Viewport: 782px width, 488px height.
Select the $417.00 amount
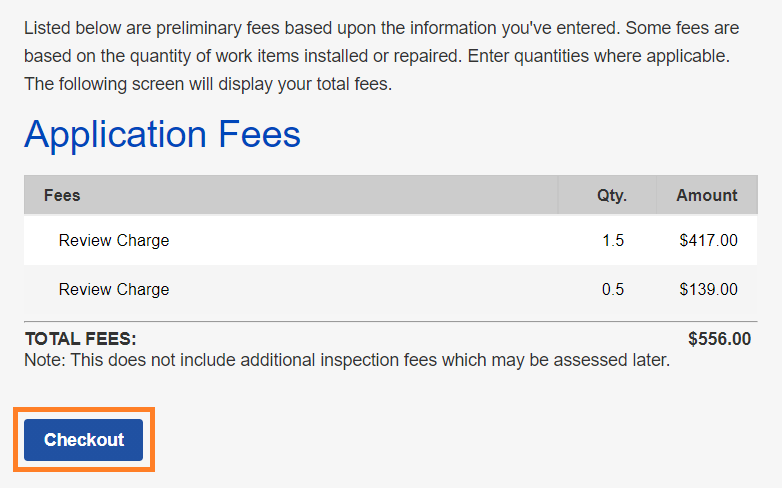(708, 240)
